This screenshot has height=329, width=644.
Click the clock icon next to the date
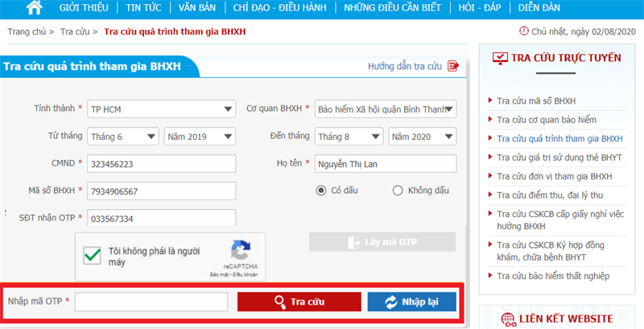point(524,31)
